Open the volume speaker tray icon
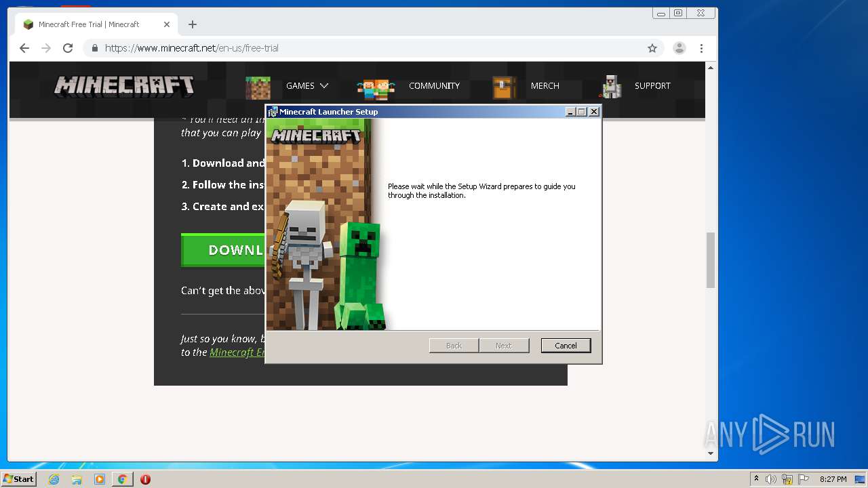The height and width of the screenshot is (488, 868). (771, 479)
